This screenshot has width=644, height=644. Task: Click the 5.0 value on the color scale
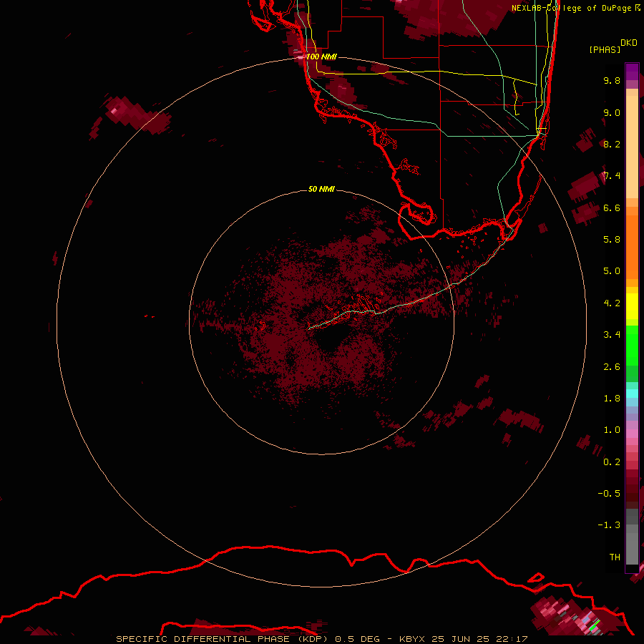pyautogui.click(x=612, y=271)
